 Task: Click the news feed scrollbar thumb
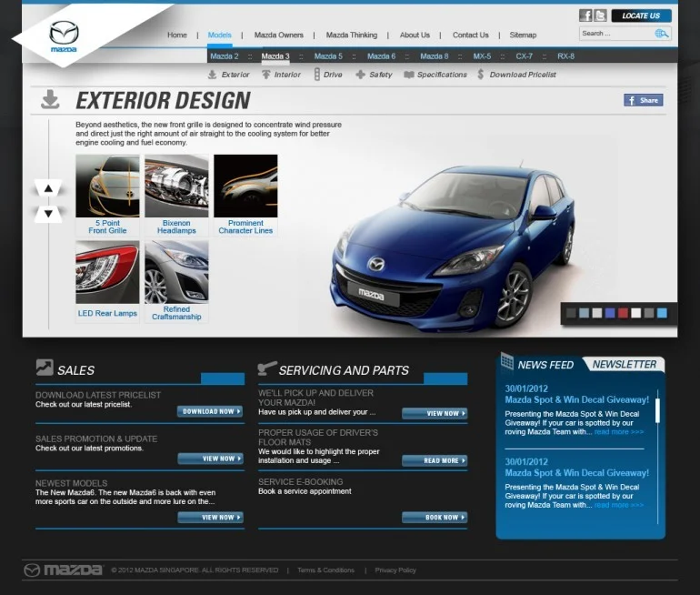click(x=657, y=410)
